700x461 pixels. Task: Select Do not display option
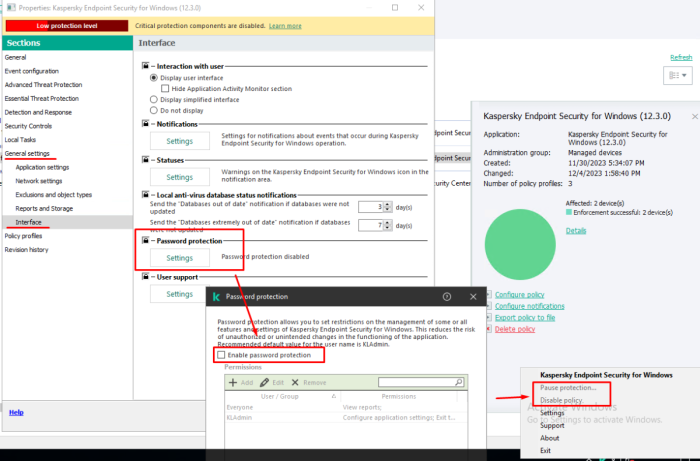click(x=154, y=110)
